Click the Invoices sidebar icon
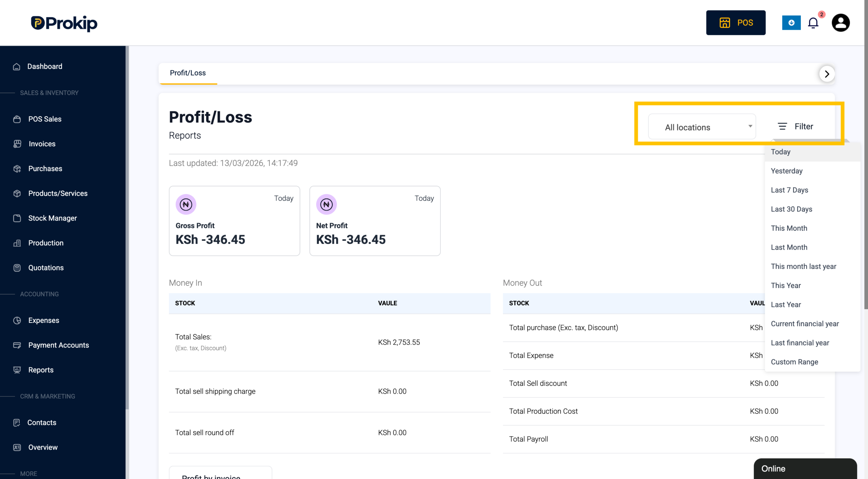 click(x=17, y=144)
